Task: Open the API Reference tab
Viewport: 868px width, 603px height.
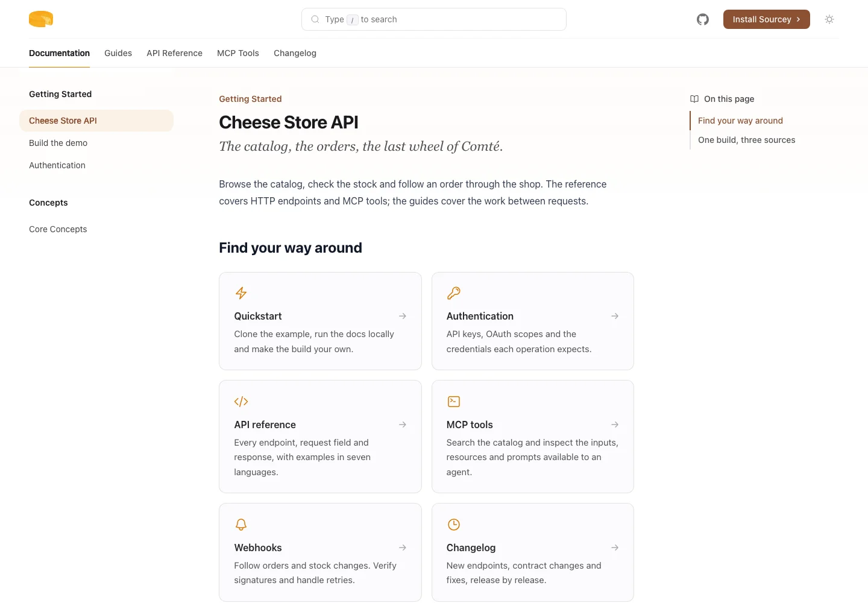Action: click(174, 53)
